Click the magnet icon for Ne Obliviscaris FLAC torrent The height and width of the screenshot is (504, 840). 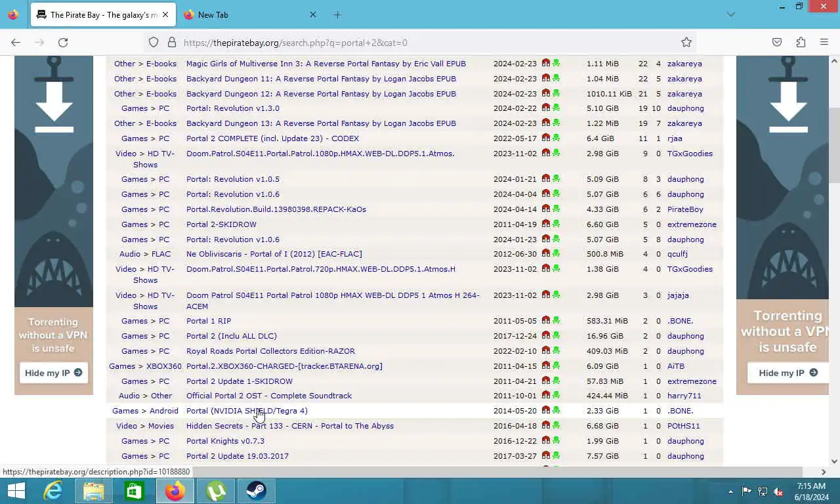click(x=546, y=254)
